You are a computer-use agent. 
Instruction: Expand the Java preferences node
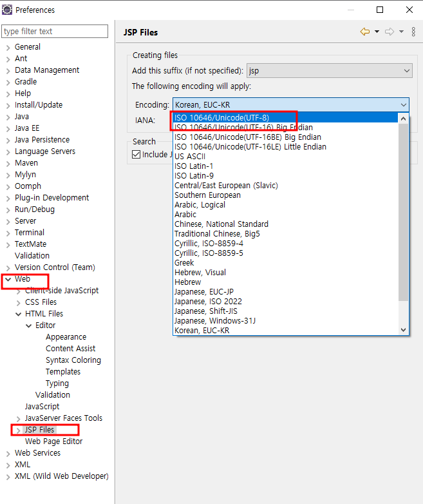point(8,117)
